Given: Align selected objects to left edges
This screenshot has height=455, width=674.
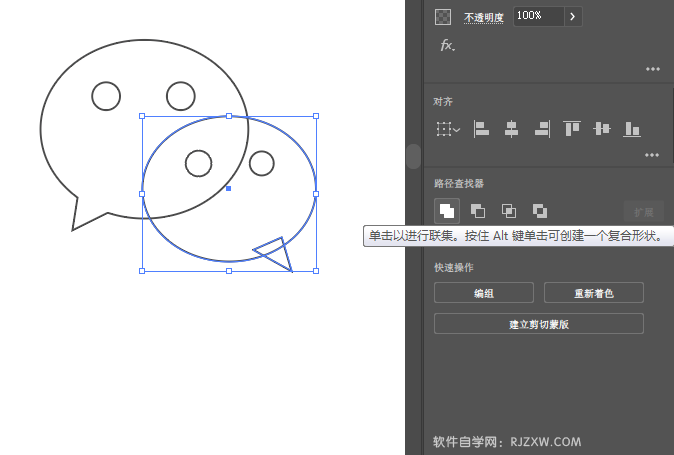Looking at the screenshot, I should pyautogui.click(x=481, y=129).
